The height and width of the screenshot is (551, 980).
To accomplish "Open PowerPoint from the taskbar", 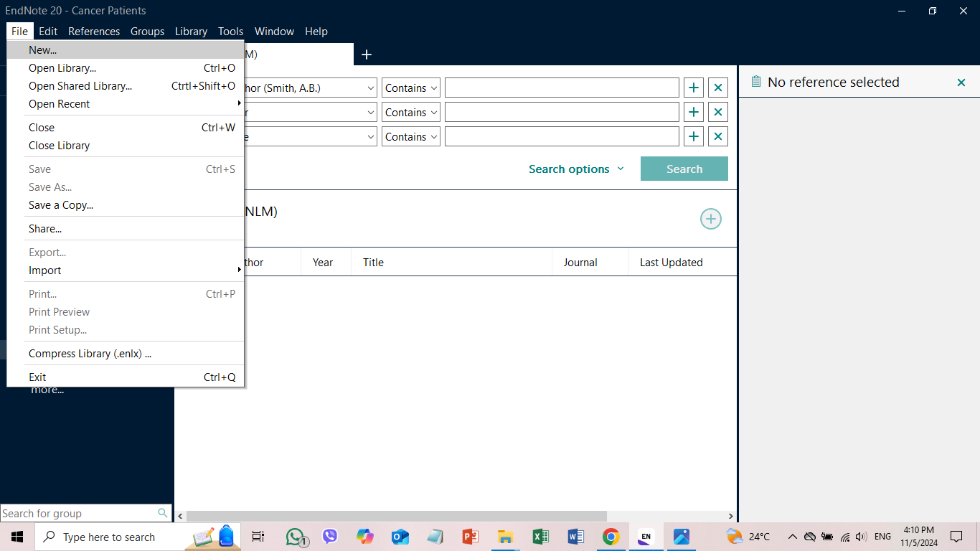I will click(x=471, y=537).
